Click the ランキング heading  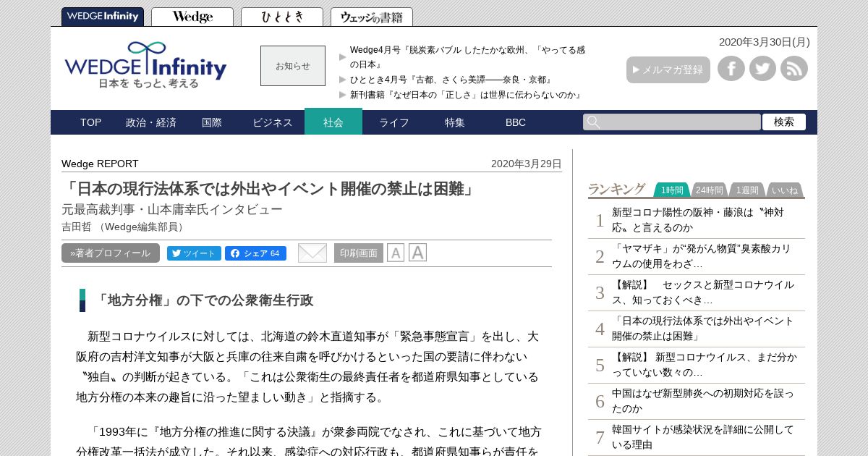coord(616,189)
